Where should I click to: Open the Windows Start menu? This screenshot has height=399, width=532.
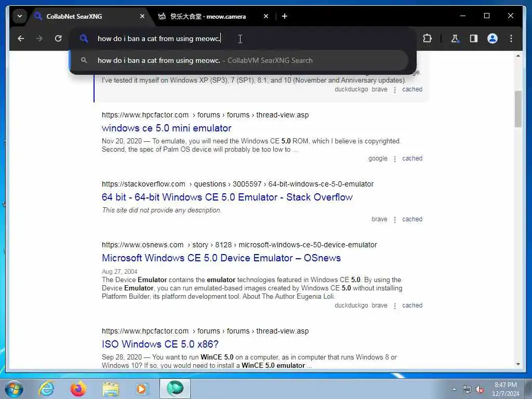tap(14, 389)
